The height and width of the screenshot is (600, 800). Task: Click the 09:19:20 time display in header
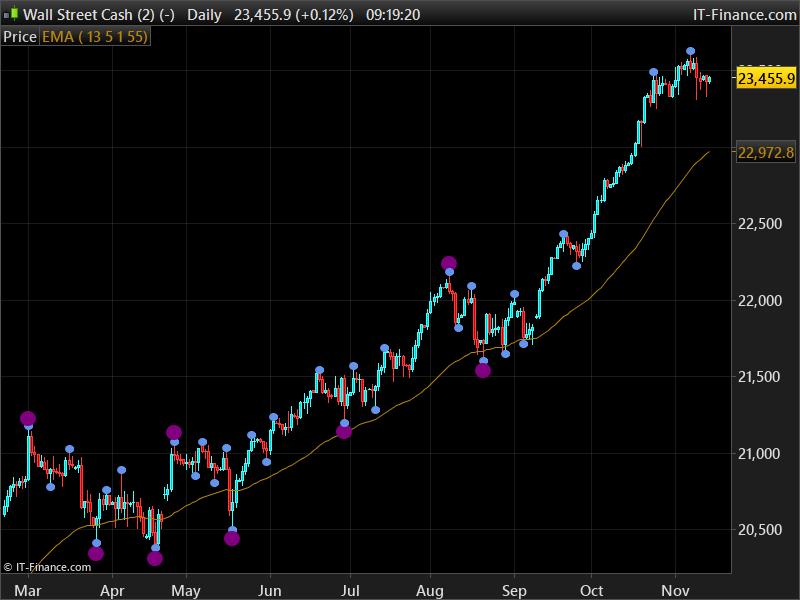click(393, 15)
